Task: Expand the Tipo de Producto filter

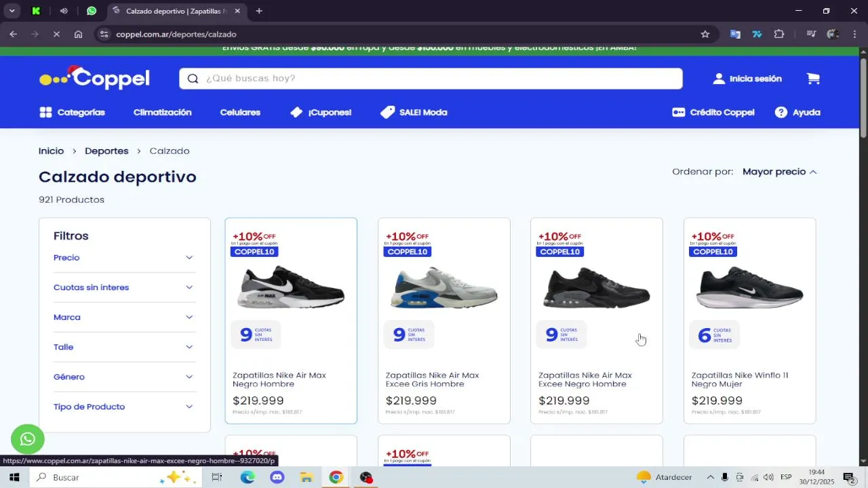Action: pos(125,407)
